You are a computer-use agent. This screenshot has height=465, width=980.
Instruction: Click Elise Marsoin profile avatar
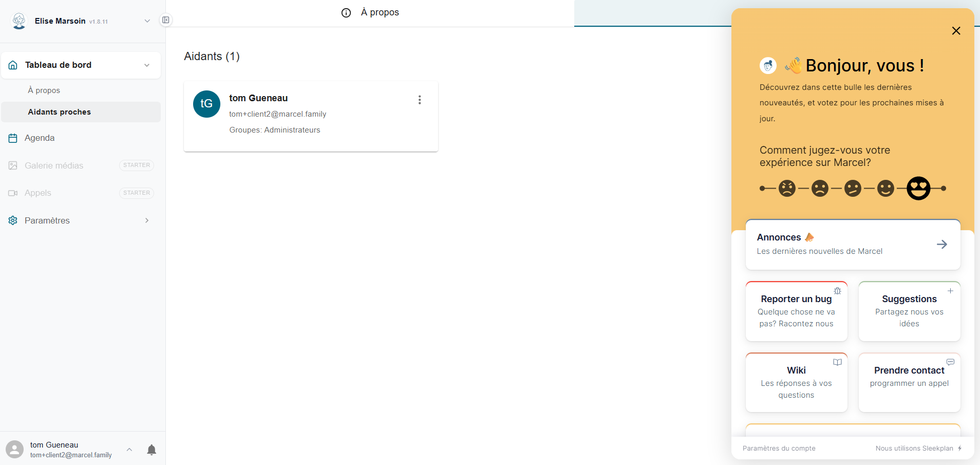(19, 21)
